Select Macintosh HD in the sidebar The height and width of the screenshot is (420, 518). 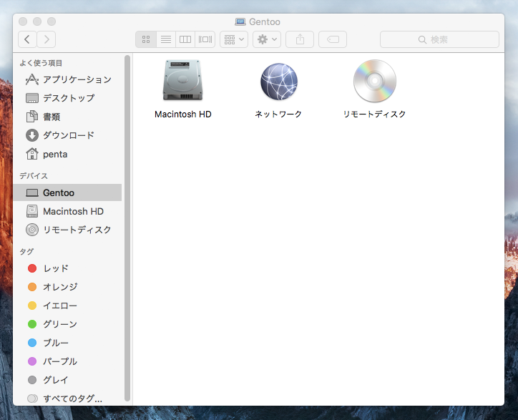69,211
